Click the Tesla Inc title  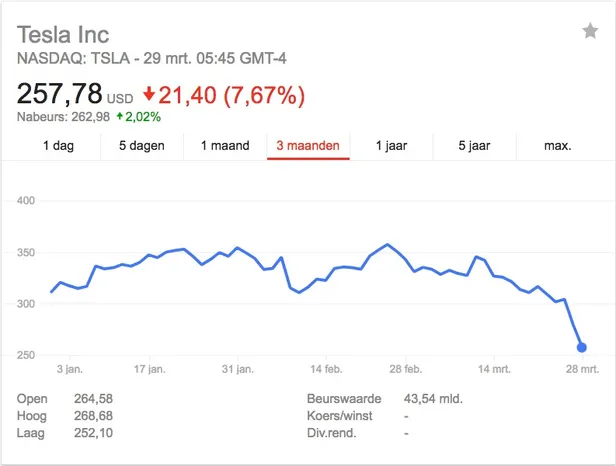click(63, 35)
